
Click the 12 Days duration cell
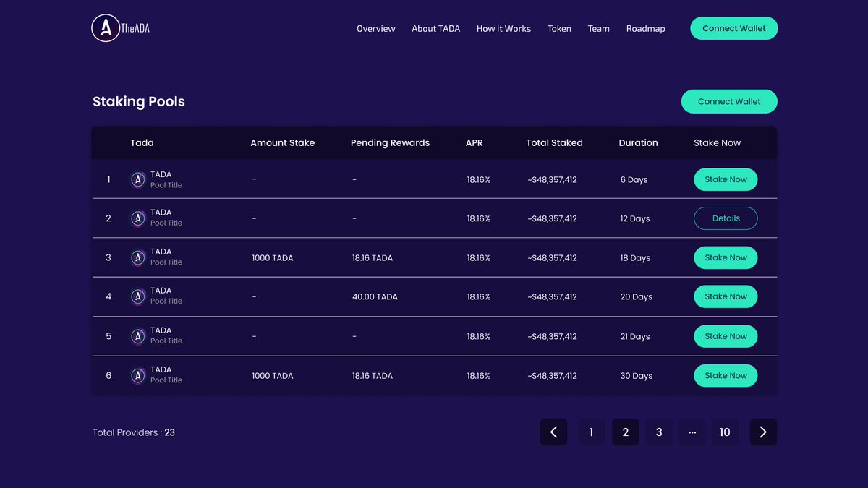pos(635,219)
